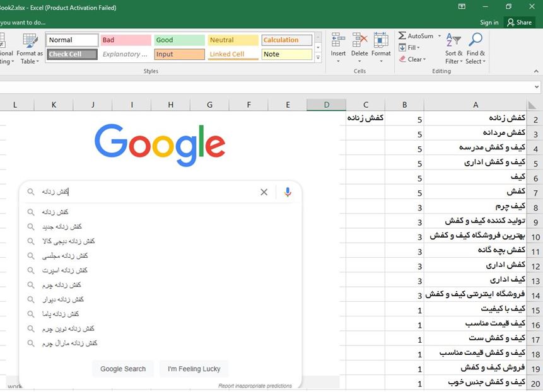This screenshot has width=543, height=392.
Task: Open the Fill down icon
Action: click(x=402, y=47)
